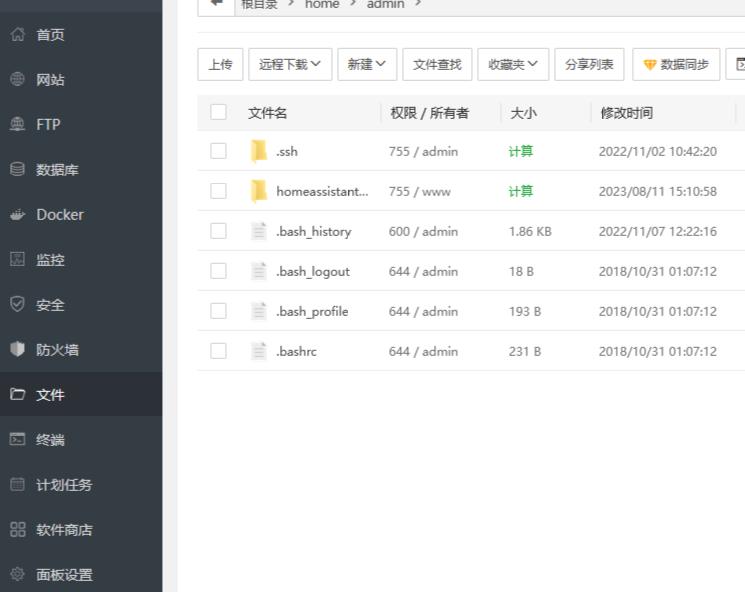Image resolution: width=745 pixels, height=592 pixels.
Task: Click the .bashrc file icon
Action: (259, 351)
